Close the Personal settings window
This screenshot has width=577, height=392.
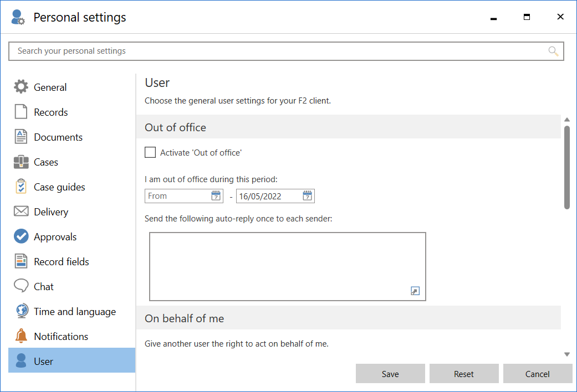[x=560, y=17]
